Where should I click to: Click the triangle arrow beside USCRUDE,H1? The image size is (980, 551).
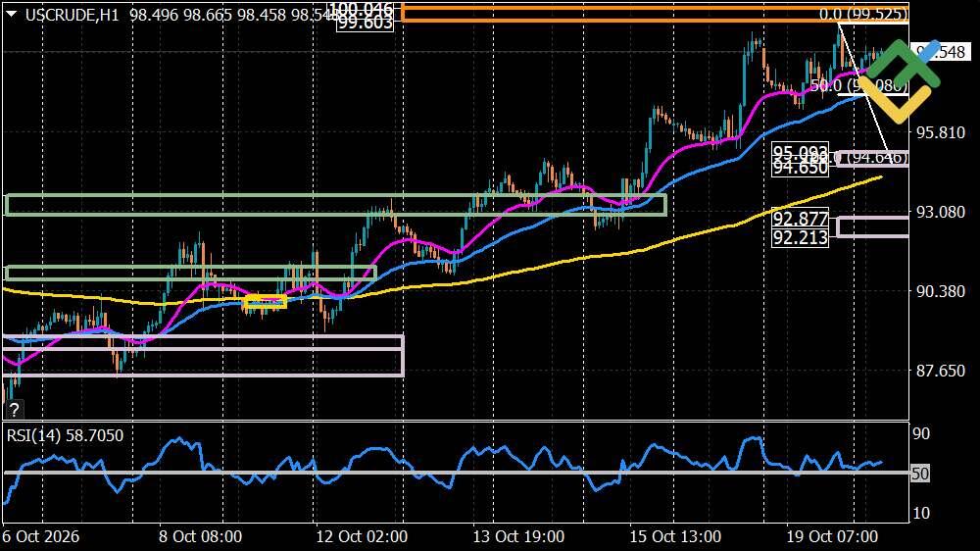(11, 13)
